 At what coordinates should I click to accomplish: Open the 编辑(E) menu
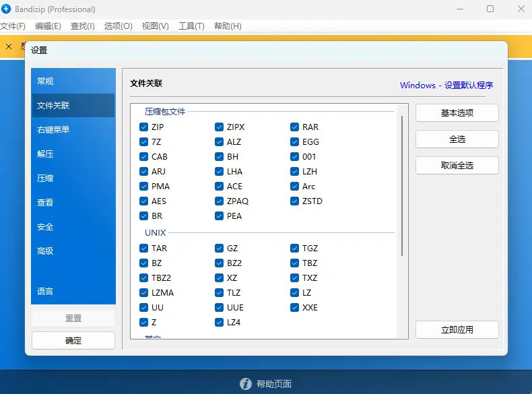click(48, 26)
